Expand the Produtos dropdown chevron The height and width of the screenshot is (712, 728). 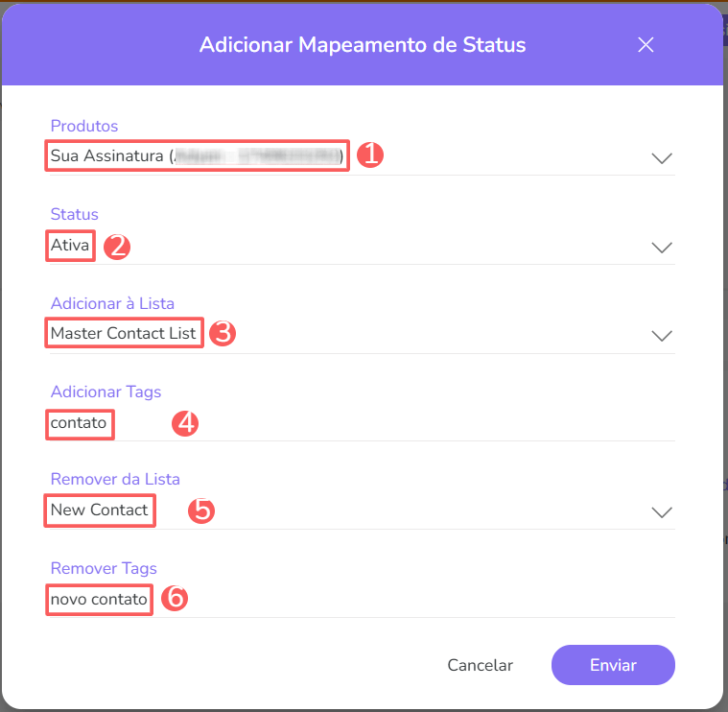coord(662,158)
